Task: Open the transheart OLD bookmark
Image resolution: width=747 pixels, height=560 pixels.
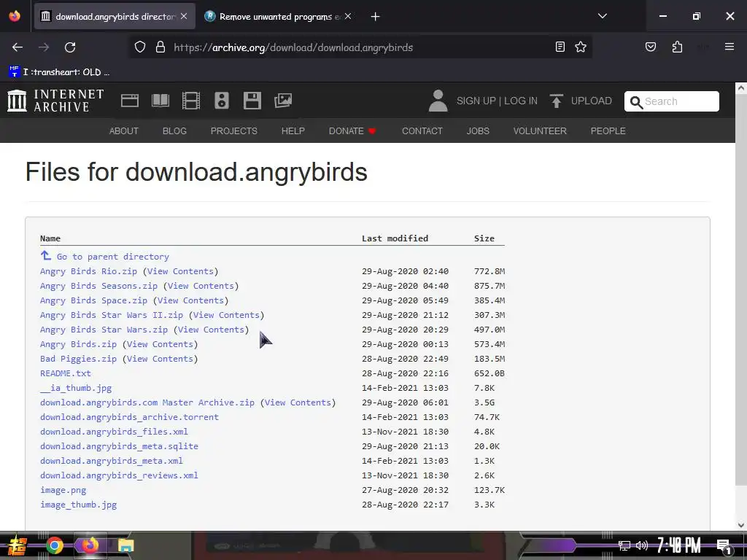Action: tap(59, 72)
